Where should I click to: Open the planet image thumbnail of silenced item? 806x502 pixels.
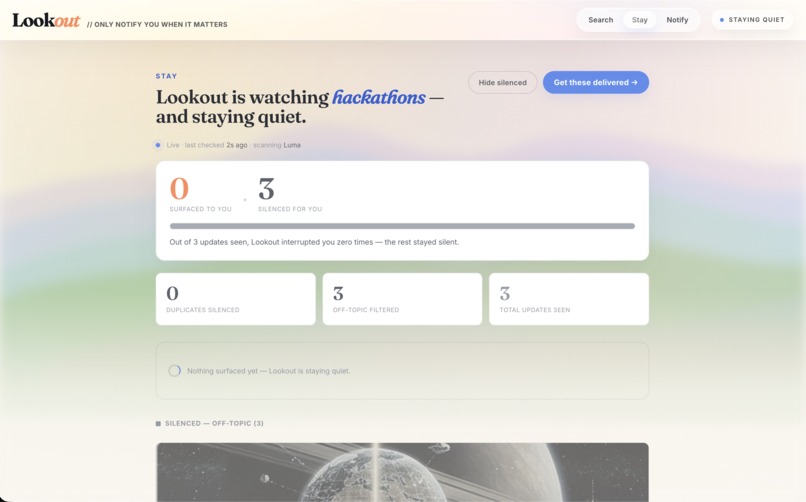[402, 472]
